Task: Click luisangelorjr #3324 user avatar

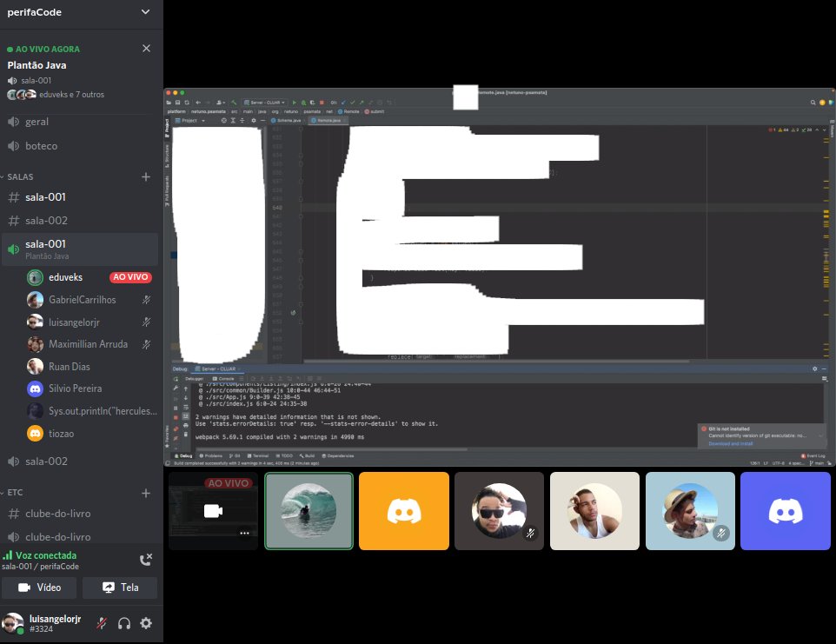Action: (x=13, y=623)
